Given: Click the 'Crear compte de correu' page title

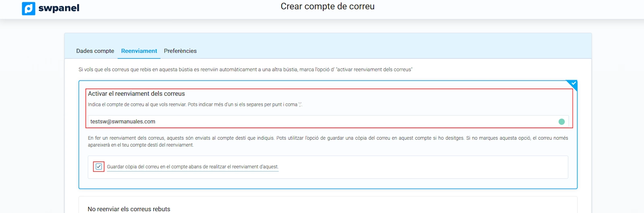Looking at the screenshot, I should (x=327, y=6).
